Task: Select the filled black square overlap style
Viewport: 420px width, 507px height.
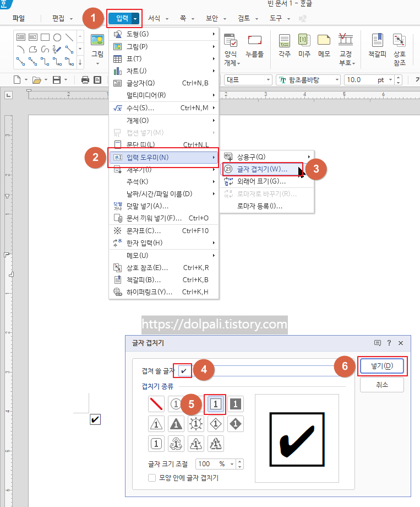Action: [x=236, y=404]
